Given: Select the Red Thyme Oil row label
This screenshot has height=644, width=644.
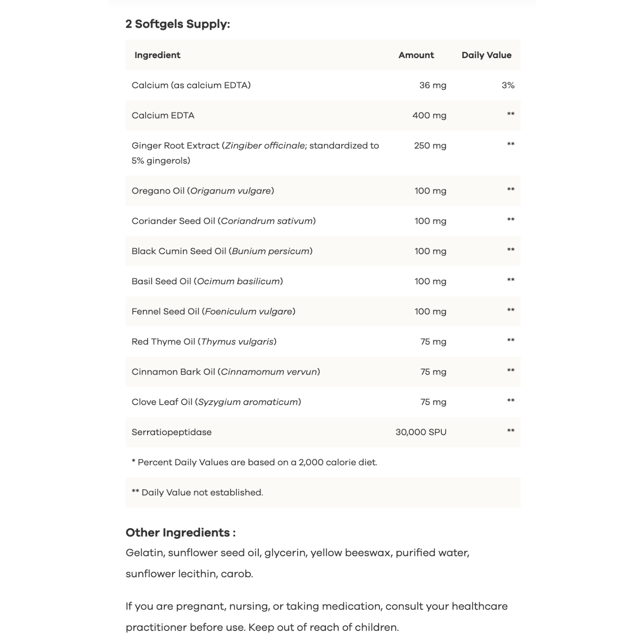Looking at the screenshot, I should pos(204,342).
